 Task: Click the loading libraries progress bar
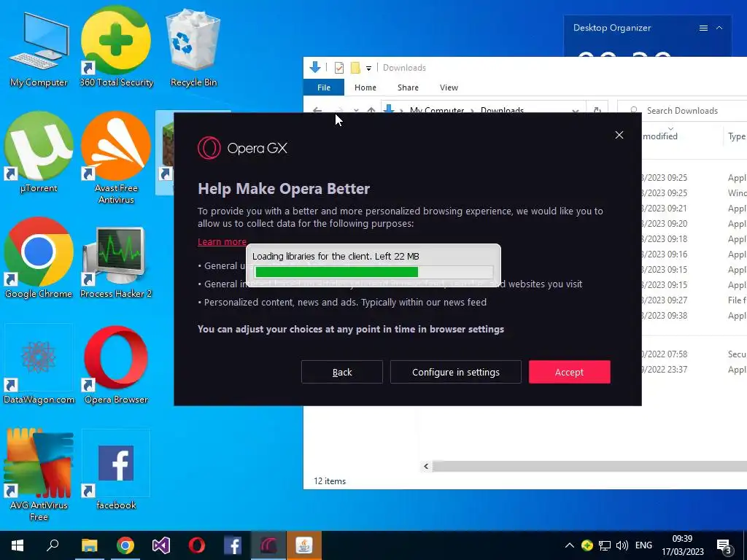click(374, 272)
